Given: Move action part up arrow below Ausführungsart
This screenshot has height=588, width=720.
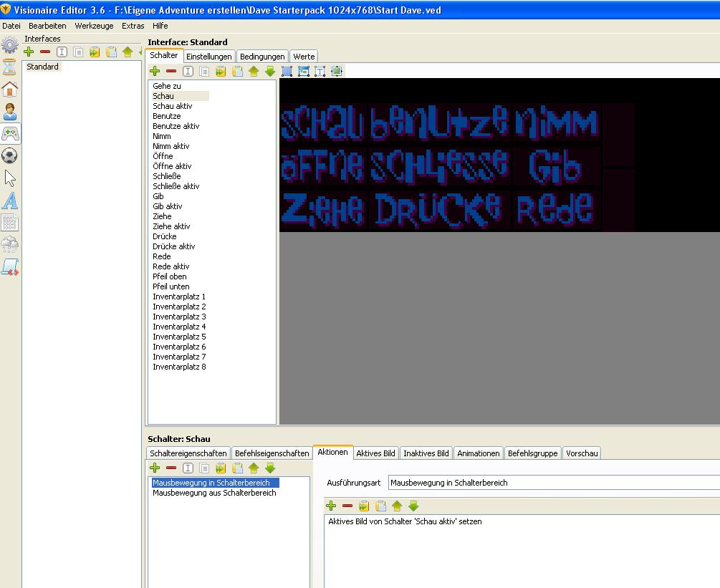Looking at the screenshot, I should [x=397, y=506].
